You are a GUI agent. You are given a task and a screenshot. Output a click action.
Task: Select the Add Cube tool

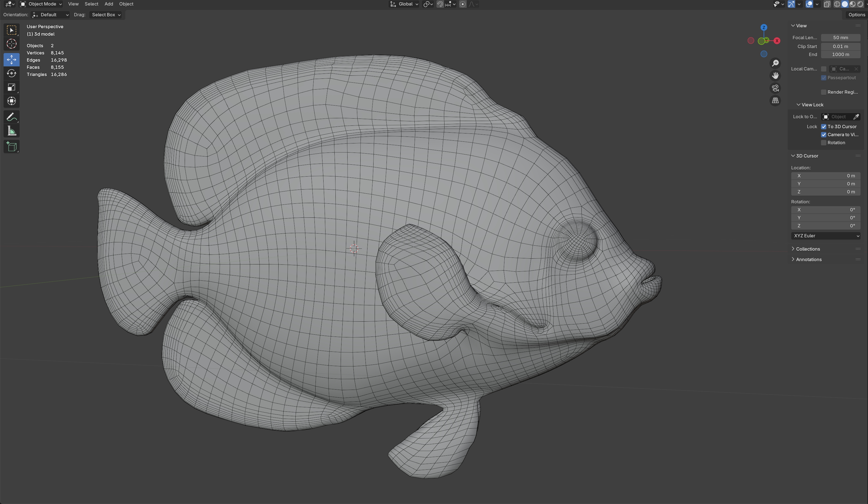[x=11, y=147]
